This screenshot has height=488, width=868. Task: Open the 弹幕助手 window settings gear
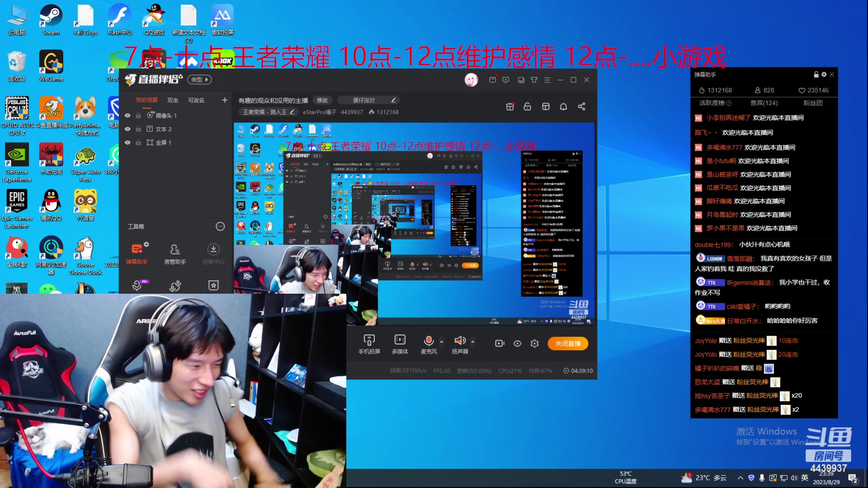pyautogui.click(x=824, y=75)
